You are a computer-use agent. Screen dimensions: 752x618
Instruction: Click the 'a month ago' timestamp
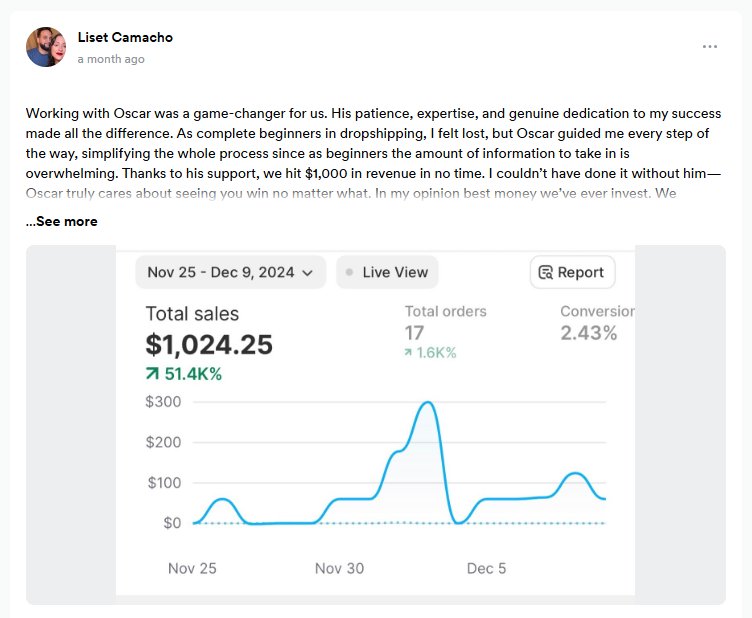[111, 59]
